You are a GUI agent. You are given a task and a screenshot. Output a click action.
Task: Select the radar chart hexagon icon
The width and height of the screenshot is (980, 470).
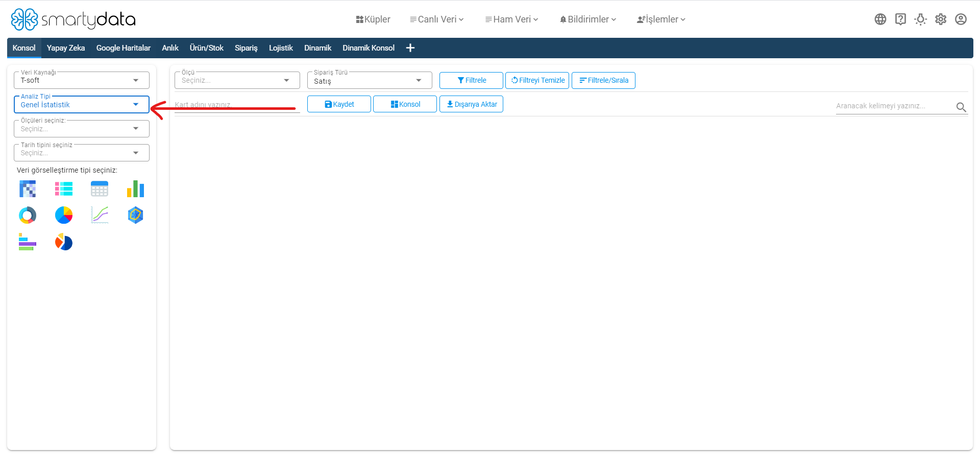point(135,215)
